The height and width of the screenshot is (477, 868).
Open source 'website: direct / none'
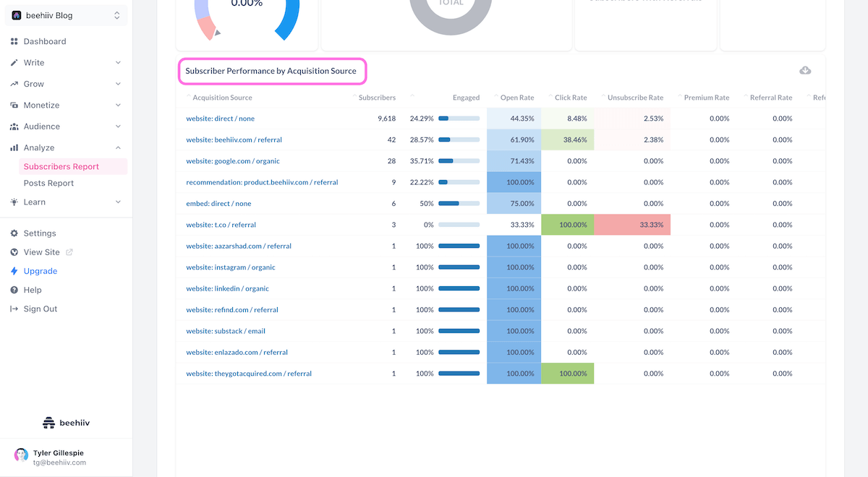220,119
